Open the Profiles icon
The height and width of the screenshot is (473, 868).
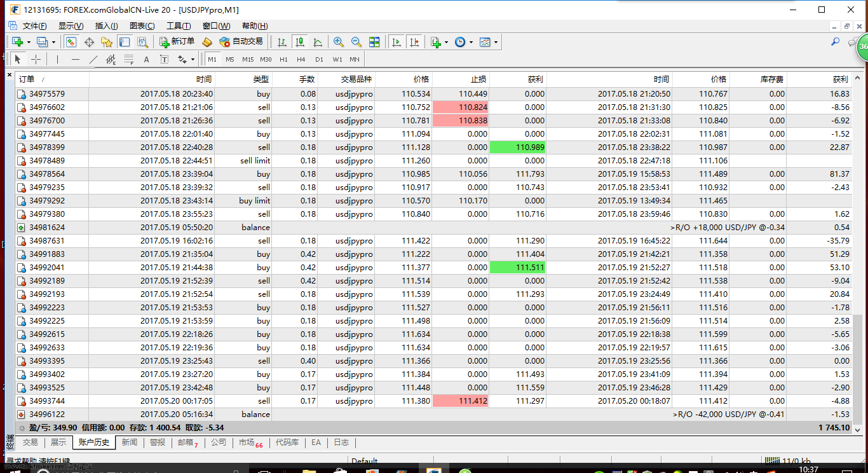[43, 42]
